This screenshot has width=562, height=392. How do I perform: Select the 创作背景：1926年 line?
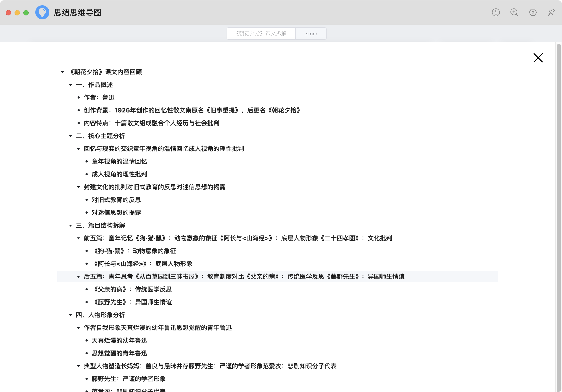click(192, 110)
